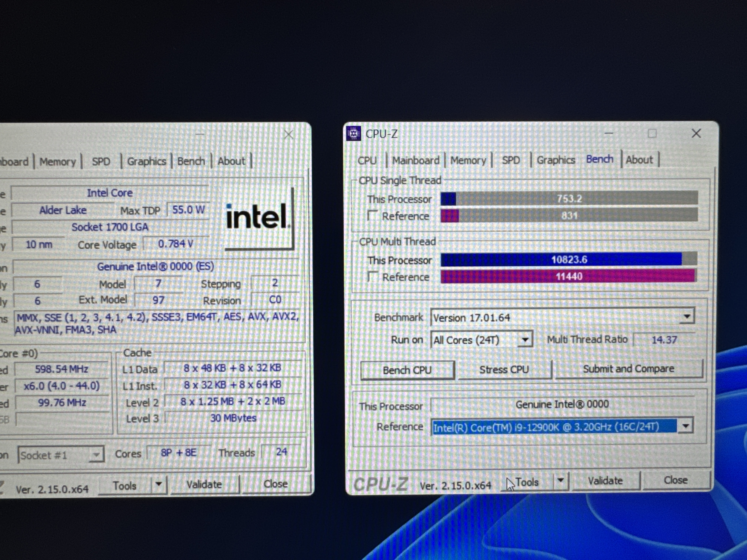Open the Benchmark version dropdown
Image resolution: width=747 pixels, height=560 pixels.
pyautogui.click(x=687, y=317)
